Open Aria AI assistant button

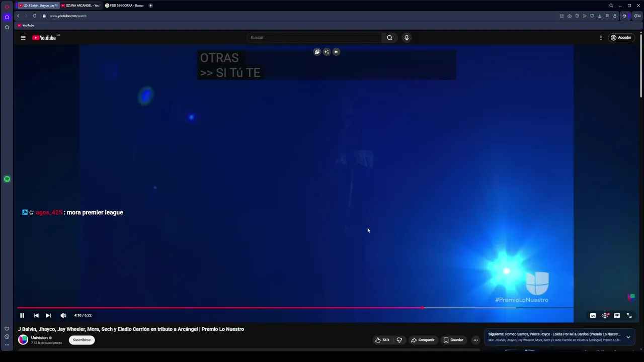click(x=637, y=16)
